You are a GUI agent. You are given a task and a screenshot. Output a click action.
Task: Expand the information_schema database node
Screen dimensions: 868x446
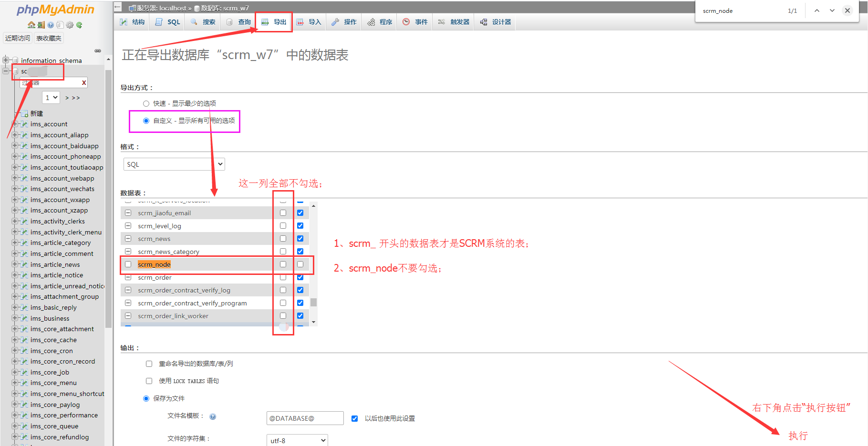(x=6, y=60)
